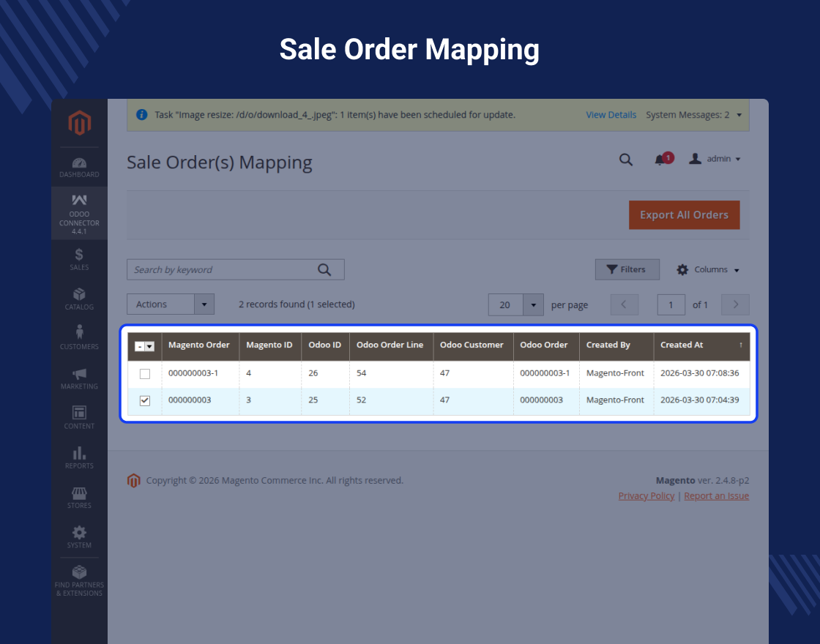Image resolution: width=820 pixels, height=644 pixels.
Task: Click "2 records found (1 selected)" text
Action: click(x=297, y=304)
